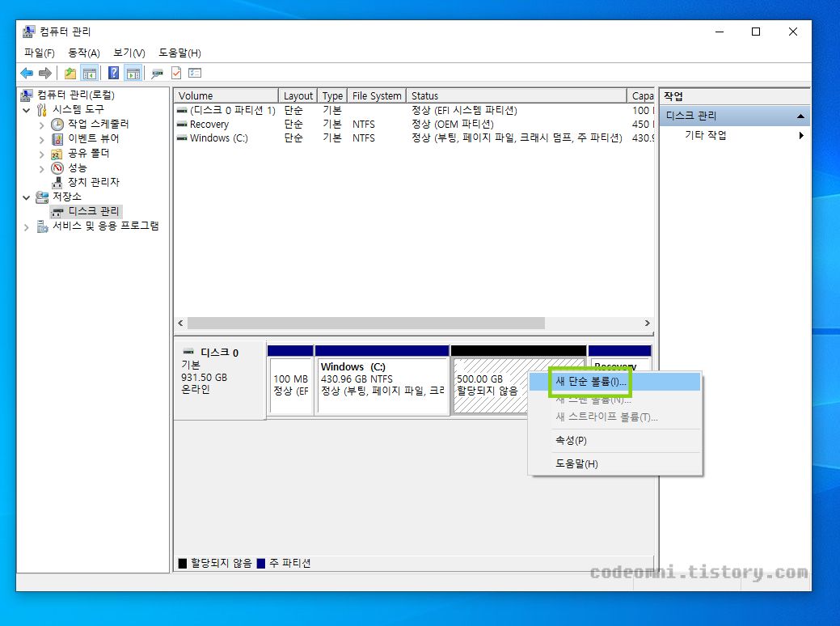Click the Performance icon in tree
Image resolution: width=840 pixels, height=626 pixels.
[57, 168]
